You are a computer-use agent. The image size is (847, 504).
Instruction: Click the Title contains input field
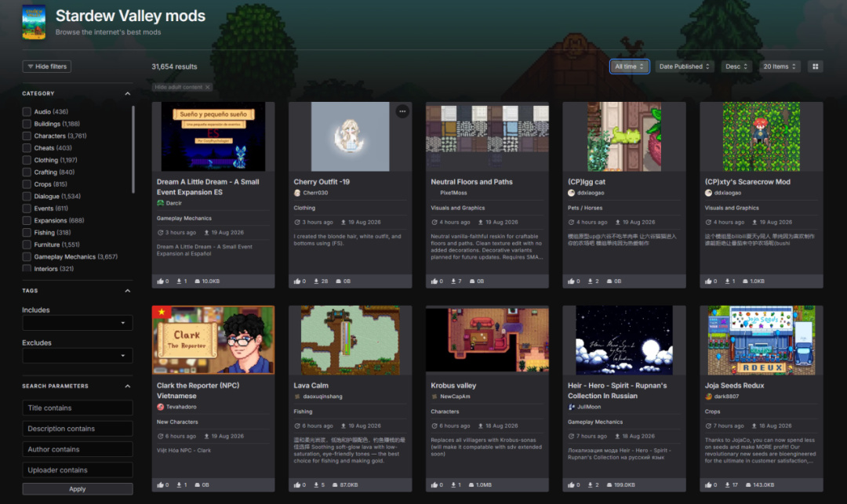77,408
